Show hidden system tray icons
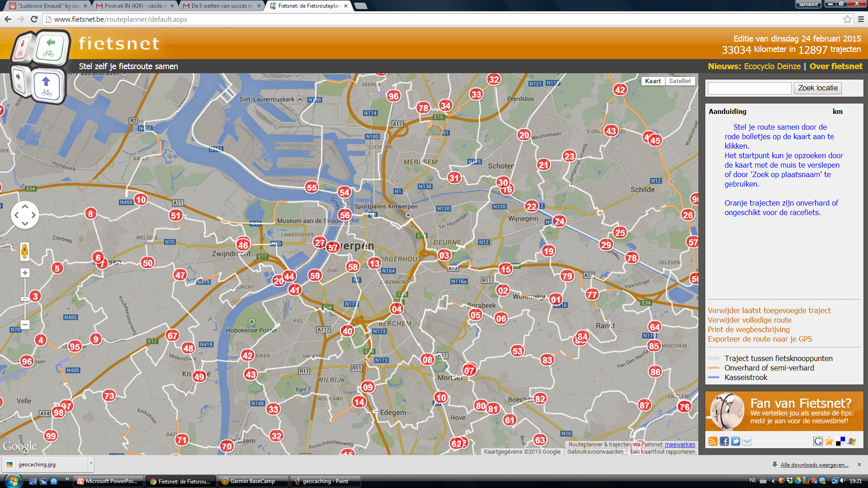The width and height of the screenshot is (868, 488). (x=773, y=481)
